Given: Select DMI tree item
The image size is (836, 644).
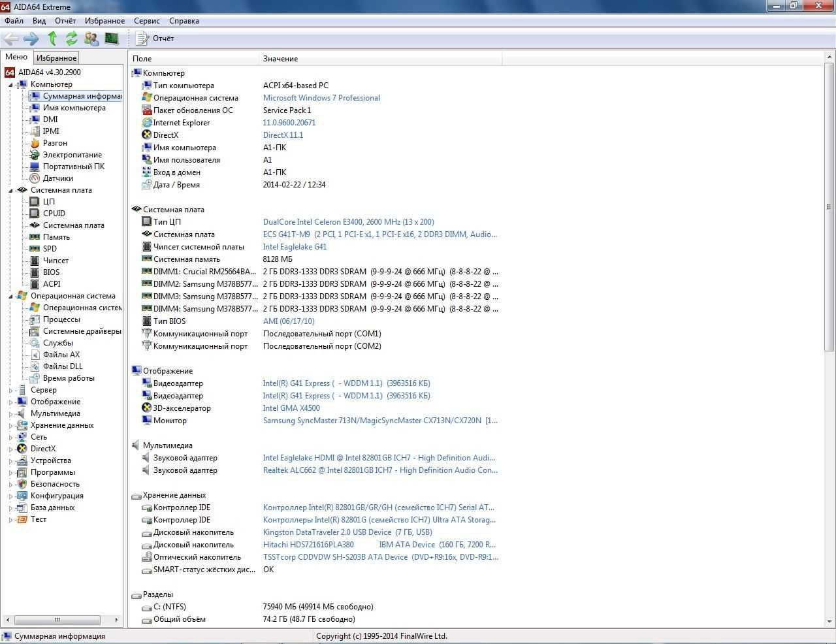Looking at the screenshot, I should coord(50,120).
